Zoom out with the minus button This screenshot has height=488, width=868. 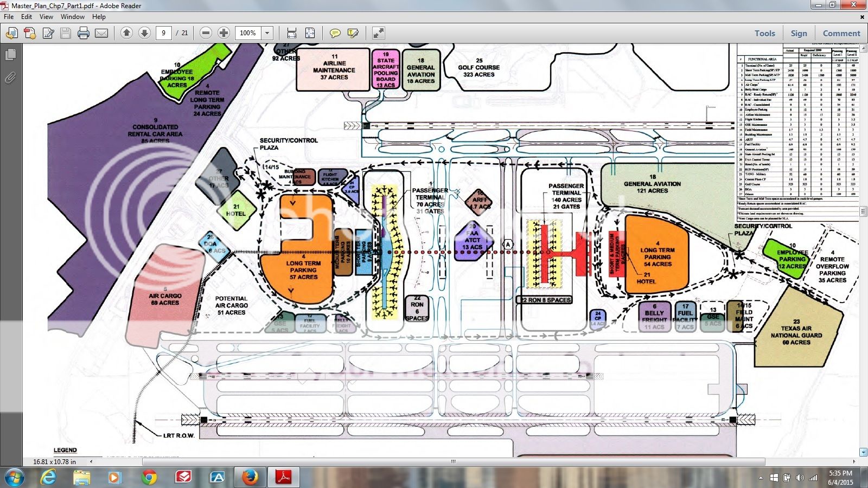pos(206,33)
